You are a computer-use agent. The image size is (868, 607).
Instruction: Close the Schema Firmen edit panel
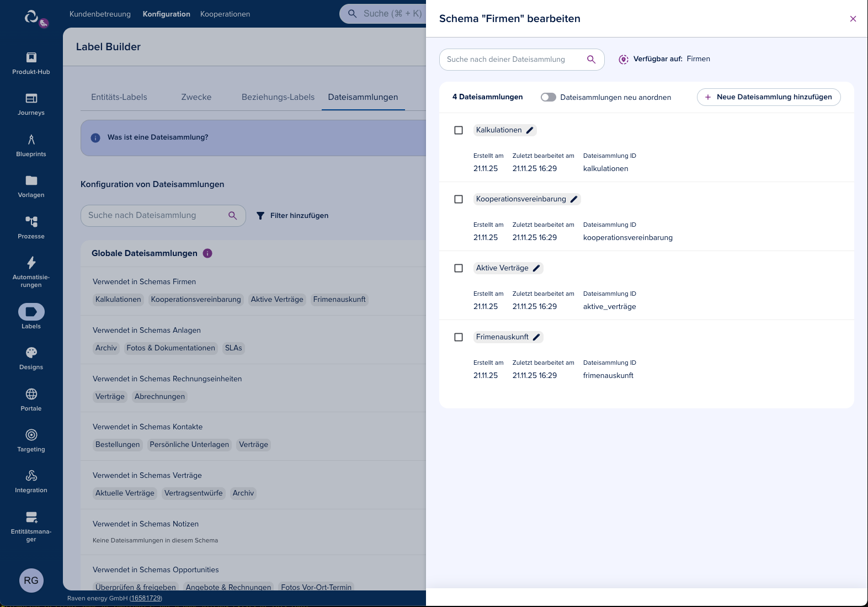tap(853, 19)
